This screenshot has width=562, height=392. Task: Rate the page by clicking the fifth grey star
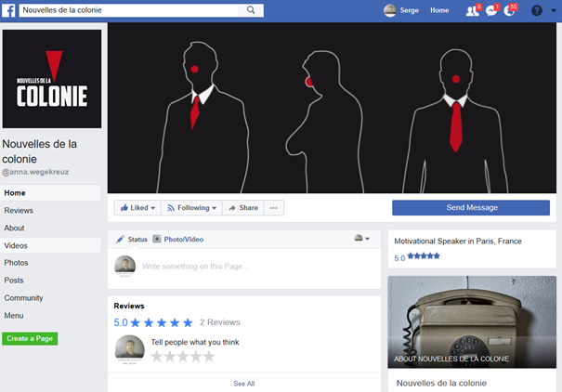point(209,357)
